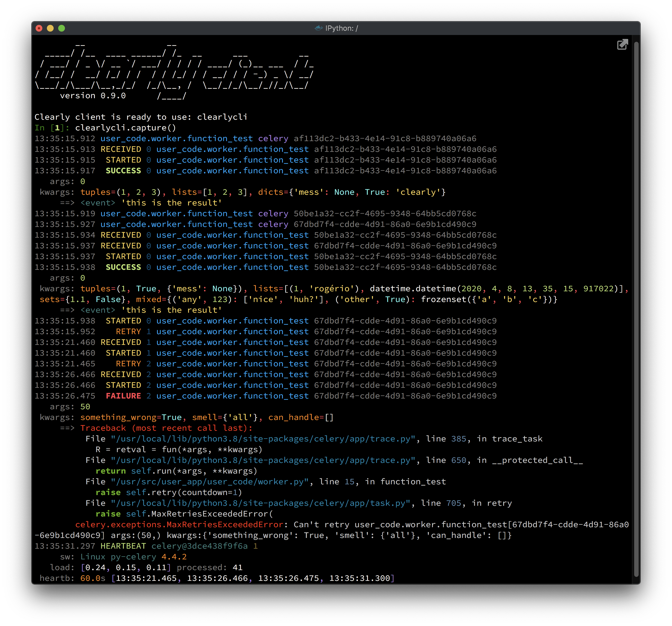Screen dimensions: 672x626
Task: Click 'args: 50' line
Action: click(x=70, y=406)
